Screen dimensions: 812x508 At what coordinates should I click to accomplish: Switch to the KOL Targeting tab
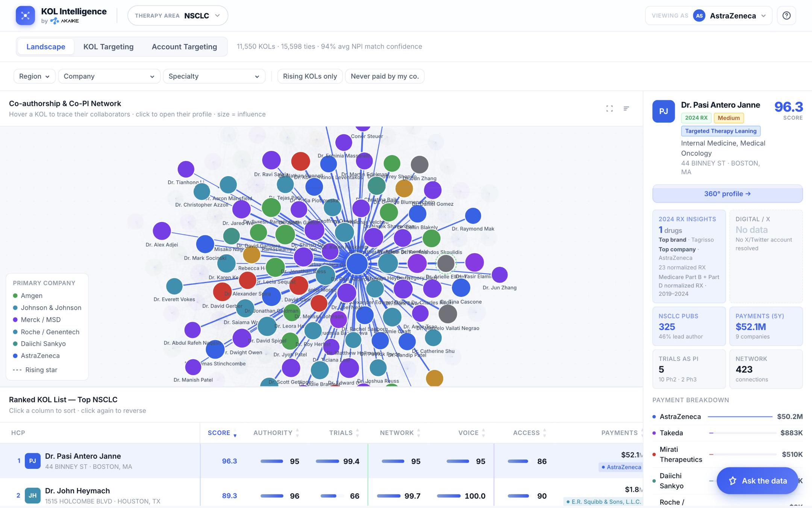pyautogui.click(x=108, y=47)
